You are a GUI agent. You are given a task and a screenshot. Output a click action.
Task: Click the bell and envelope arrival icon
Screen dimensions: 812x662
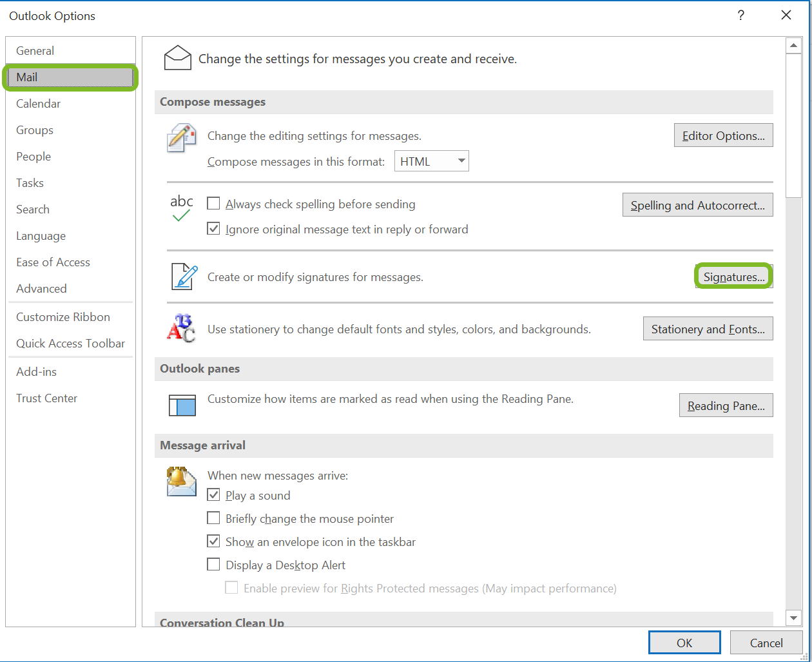click(x=181, y=482)
